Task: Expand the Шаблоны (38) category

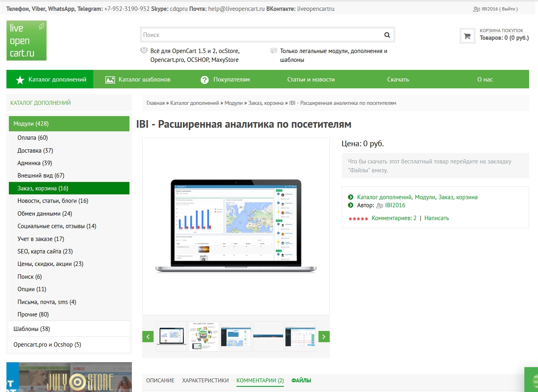Action: click(x=32, y=329)
